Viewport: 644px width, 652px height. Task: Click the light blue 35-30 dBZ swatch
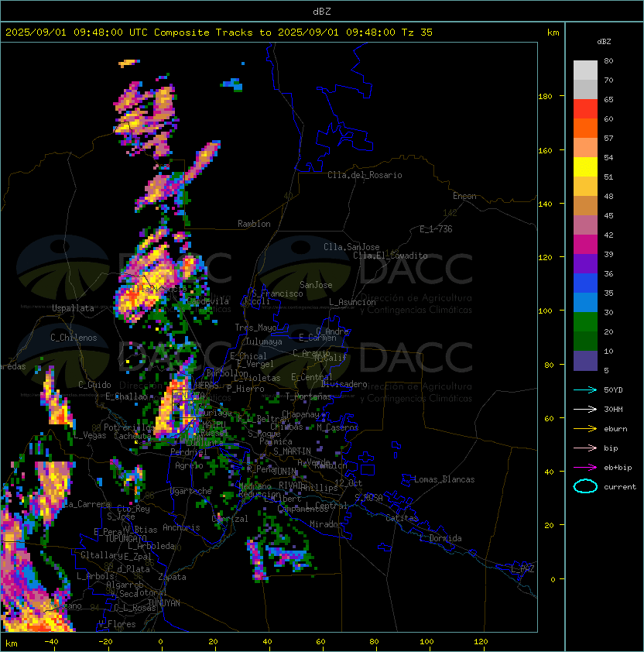(x=585, y=303)
